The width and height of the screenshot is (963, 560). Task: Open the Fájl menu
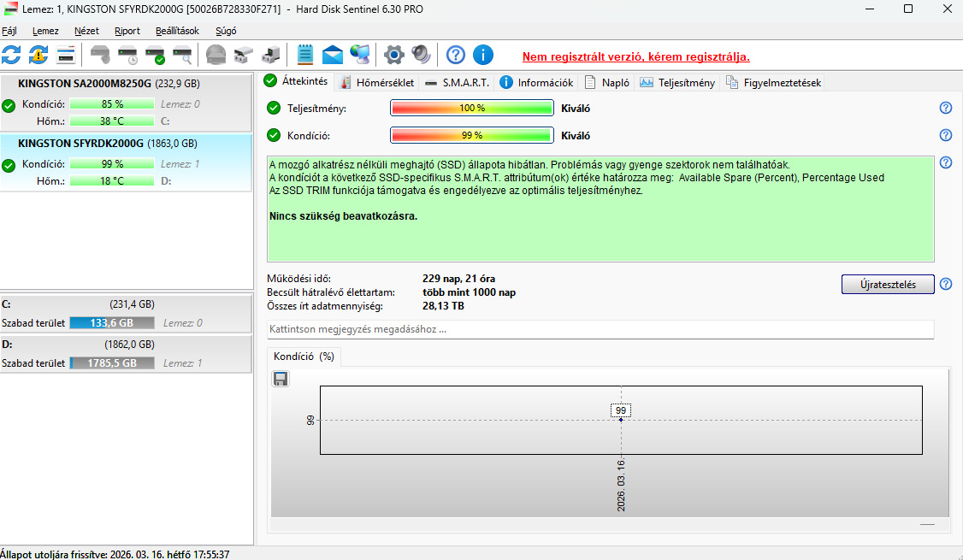point(9,31)
